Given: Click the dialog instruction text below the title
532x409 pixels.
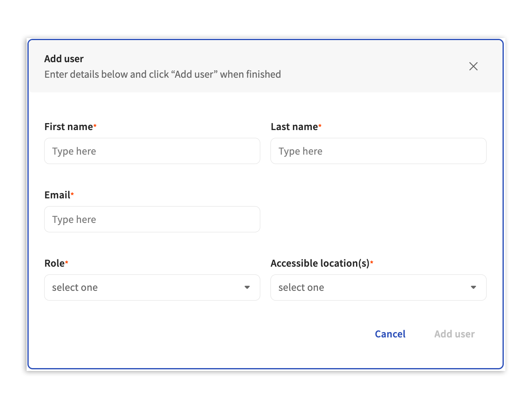Looking at the screenshot, I should [162, 74].
